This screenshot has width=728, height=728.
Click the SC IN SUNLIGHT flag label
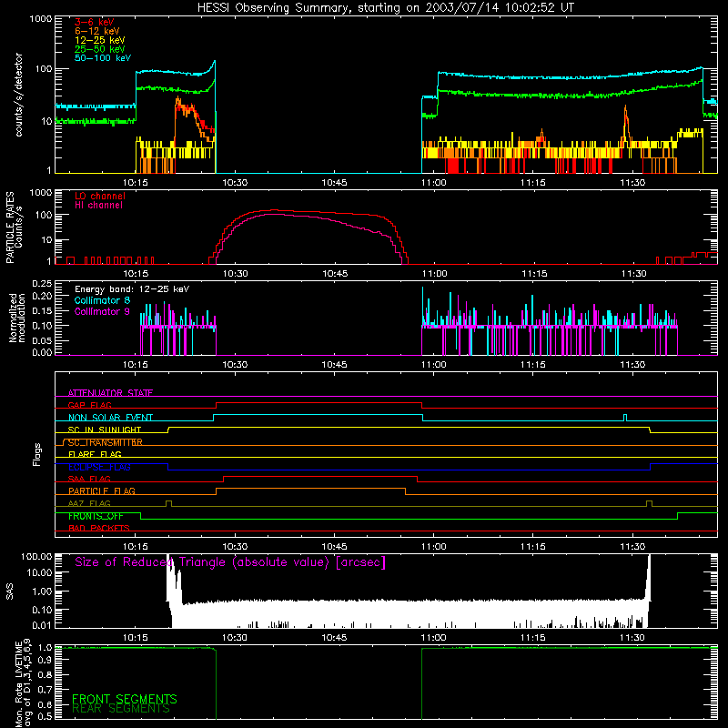pos(105,430)
